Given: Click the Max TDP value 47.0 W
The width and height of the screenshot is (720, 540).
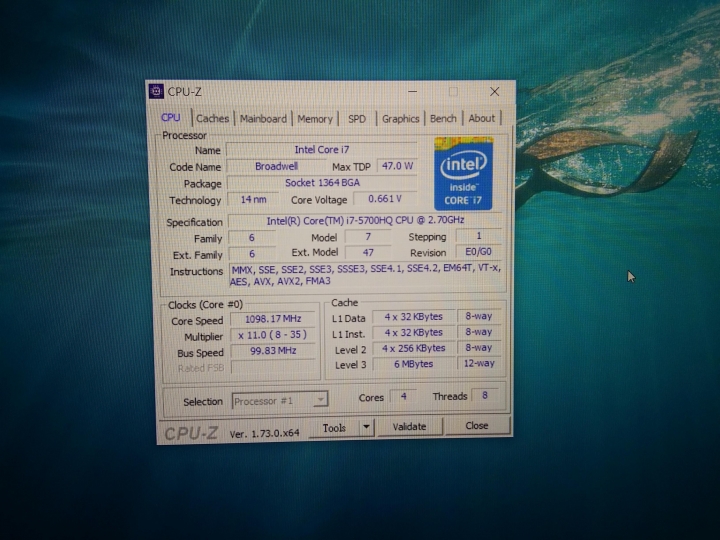Looking at the screenshot, I should [397, 166].
